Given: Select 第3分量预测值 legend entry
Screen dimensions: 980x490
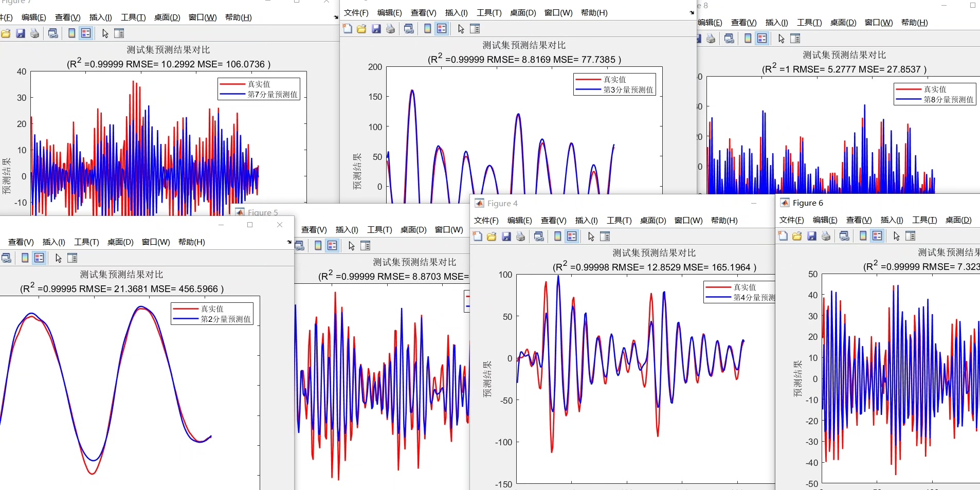Looking at the screenshot, I should click(x=615, y=90).
